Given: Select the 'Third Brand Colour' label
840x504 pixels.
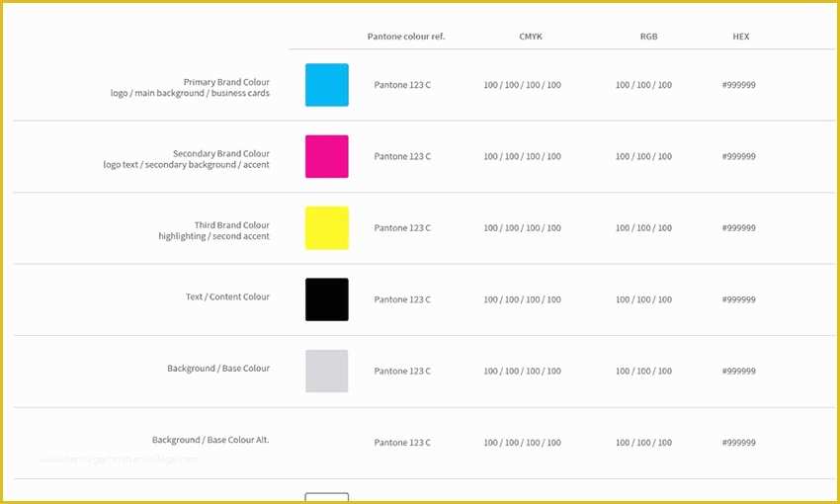Looking at the screenshot, I should coord(232,225).
